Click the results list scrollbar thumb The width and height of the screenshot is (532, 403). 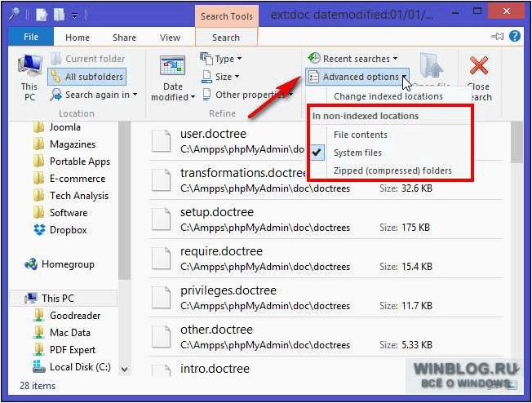pyautogui.click(x=517, y=143)
